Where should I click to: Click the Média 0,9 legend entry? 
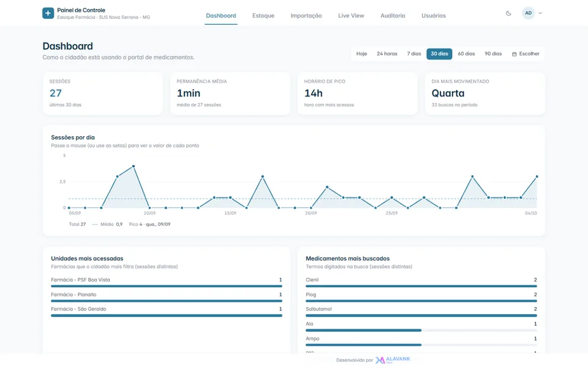click(107, 224)
